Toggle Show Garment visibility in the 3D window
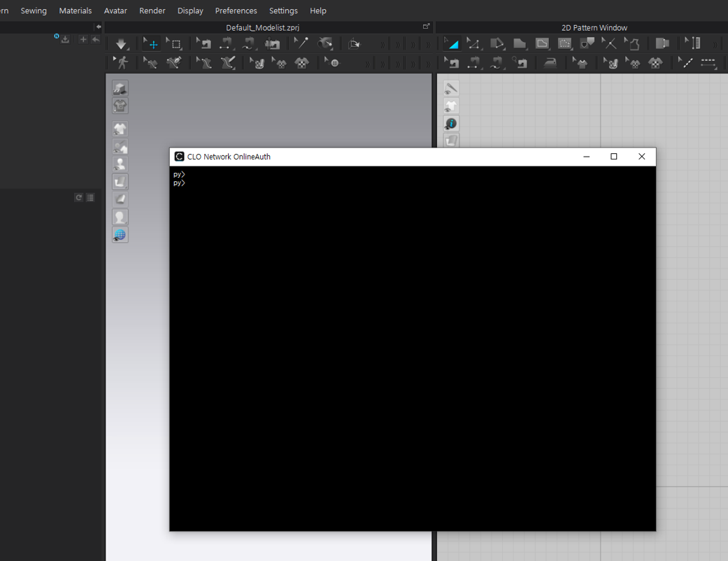 tap(120, 129)
